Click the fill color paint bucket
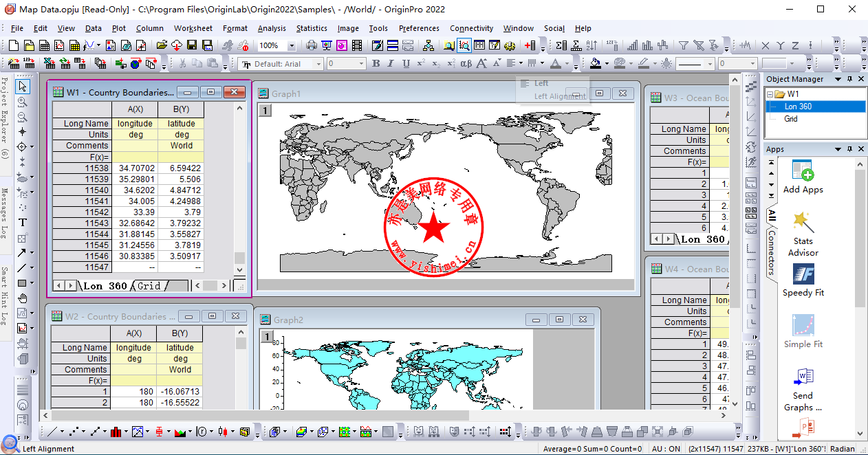Viewport: 868px width, 455px height. point(596,64)
